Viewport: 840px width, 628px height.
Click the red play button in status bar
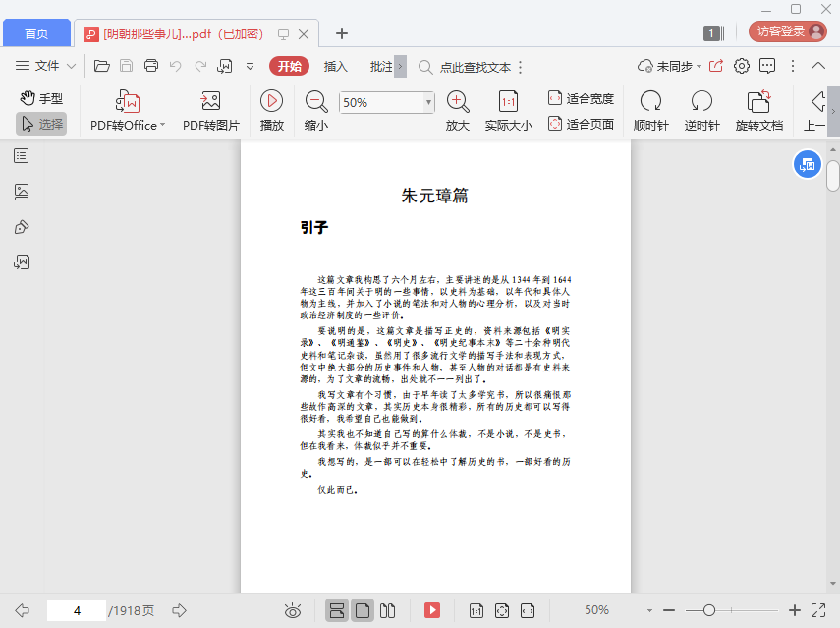pos(431,610)
